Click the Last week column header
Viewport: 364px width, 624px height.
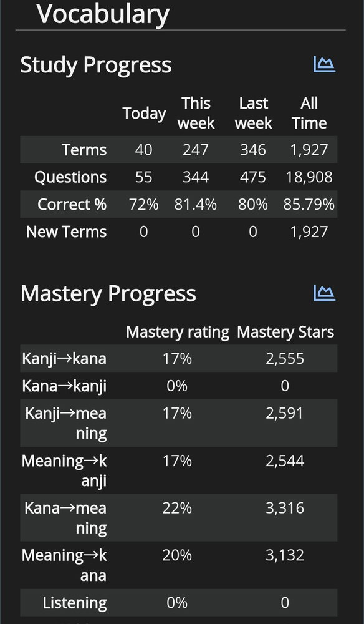(253, 114)
